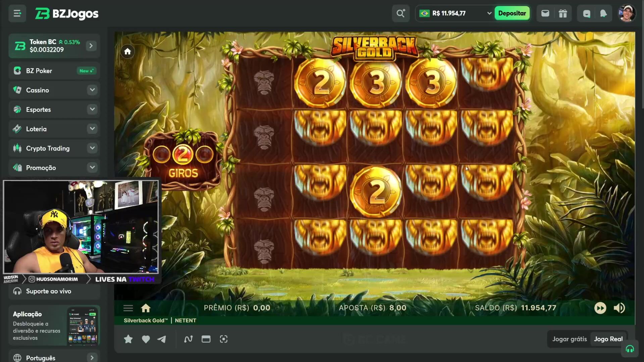The height and width of the screenshot is (362, 644).
Task: Click the Aplicação phone preview thumbnail
Action: 83,325
